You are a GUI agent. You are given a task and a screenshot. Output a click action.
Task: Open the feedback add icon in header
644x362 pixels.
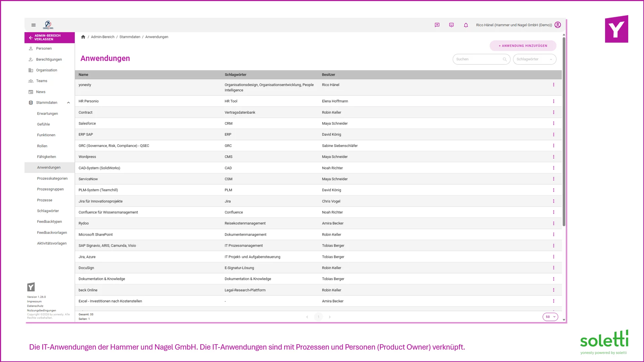(x=437, y=25)
